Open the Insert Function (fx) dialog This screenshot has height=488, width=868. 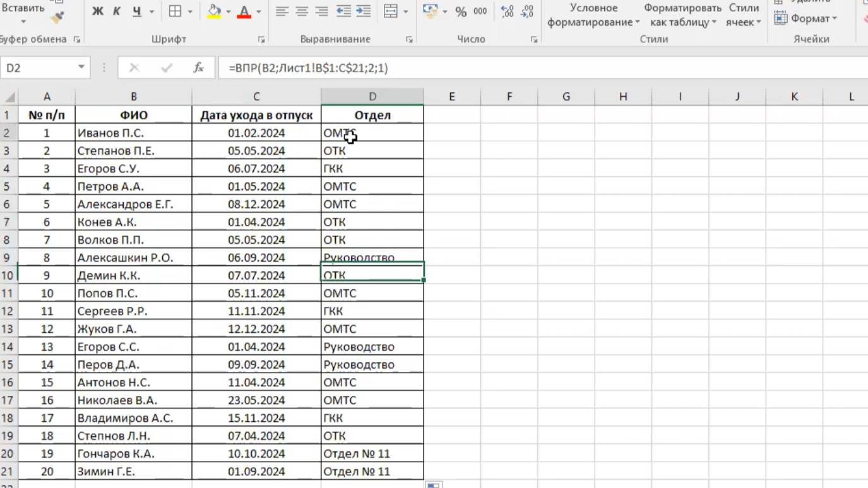click(x=198, y=68)
